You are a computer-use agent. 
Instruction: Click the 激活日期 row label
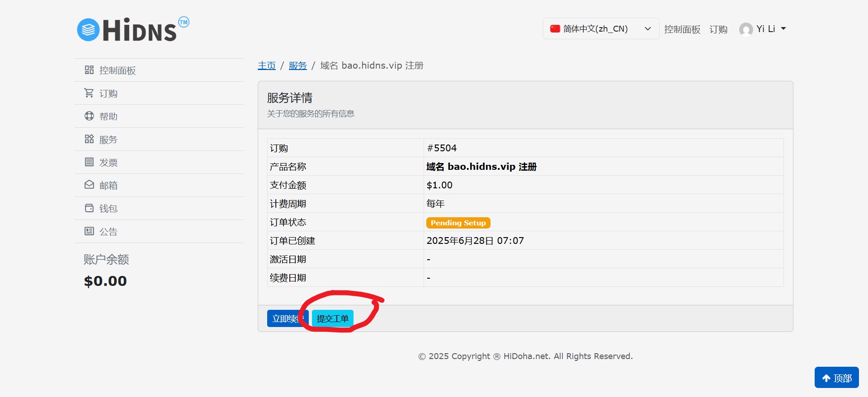(x=288, y=259)
